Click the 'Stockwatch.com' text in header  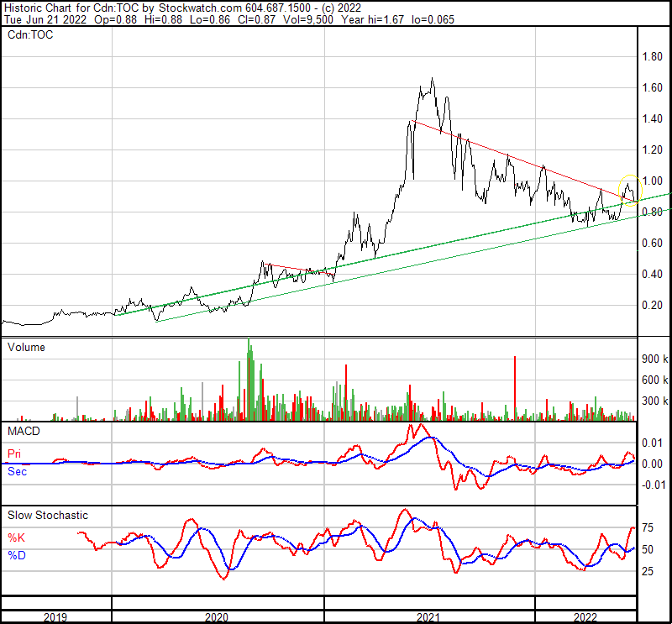(201, 8)
